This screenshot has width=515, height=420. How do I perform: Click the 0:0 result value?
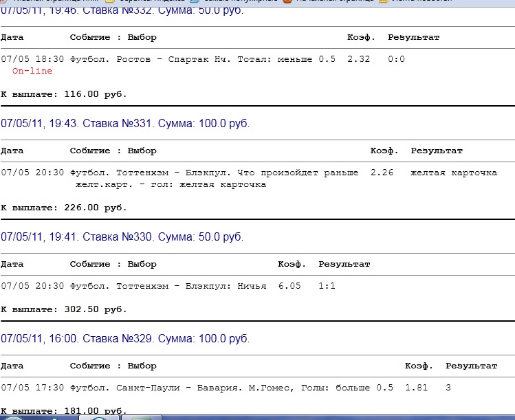396,59
